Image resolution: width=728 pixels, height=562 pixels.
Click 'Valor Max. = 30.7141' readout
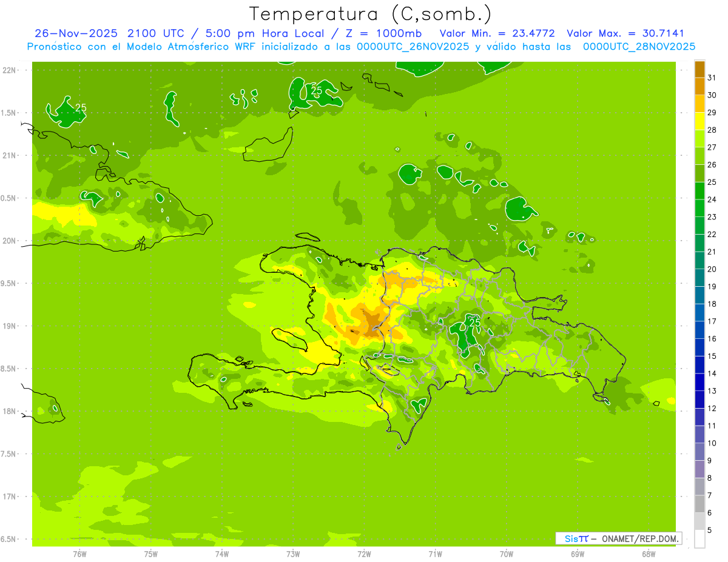point(625,33)
